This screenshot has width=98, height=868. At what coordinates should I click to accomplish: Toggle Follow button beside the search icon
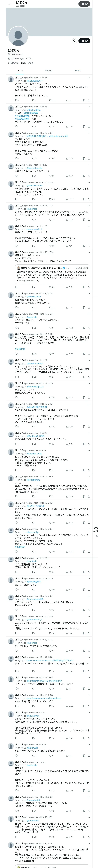[84, 41]
